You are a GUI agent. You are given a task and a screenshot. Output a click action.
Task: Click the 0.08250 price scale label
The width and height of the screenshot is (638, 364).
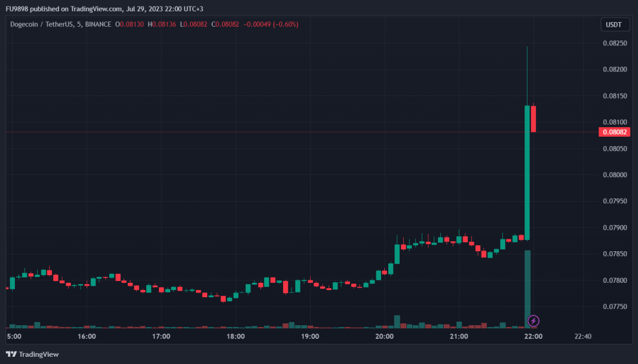615,43
